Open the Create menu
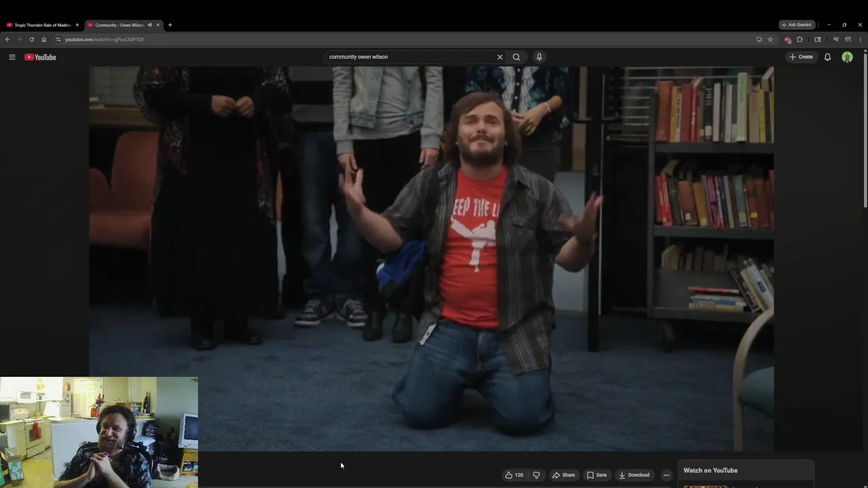This screenshot has width=868, height=488. click(x=801, y=57)
